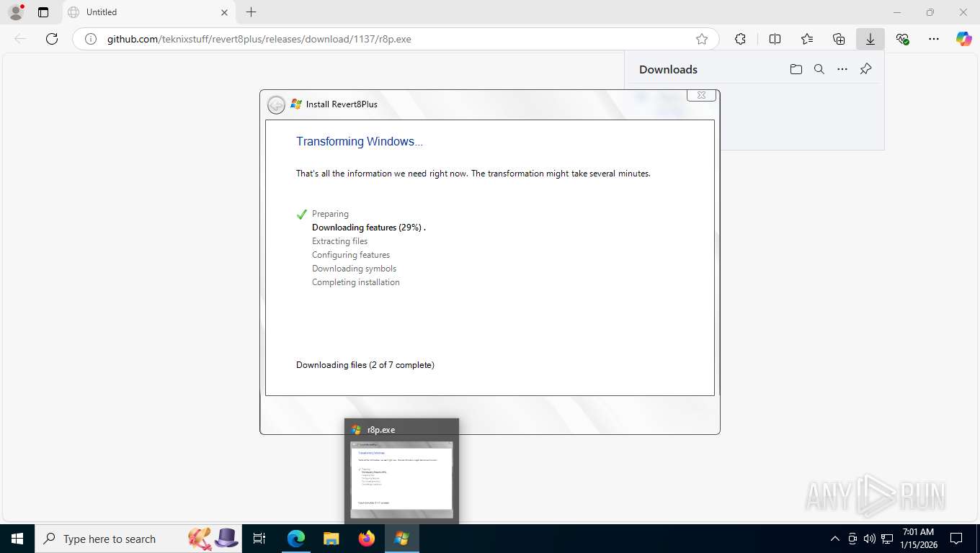Search downloads with magnifier icon

[819, 69]
